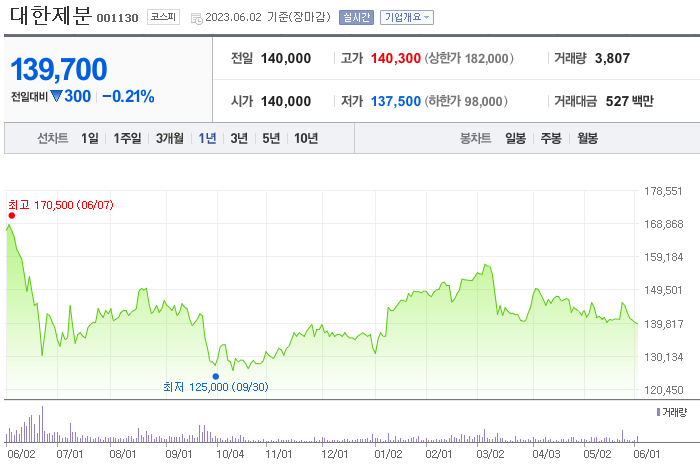Screen dimensions: 700x473
Task: Open the 주봉 weekly candle chart
Action: click(551, 138)
